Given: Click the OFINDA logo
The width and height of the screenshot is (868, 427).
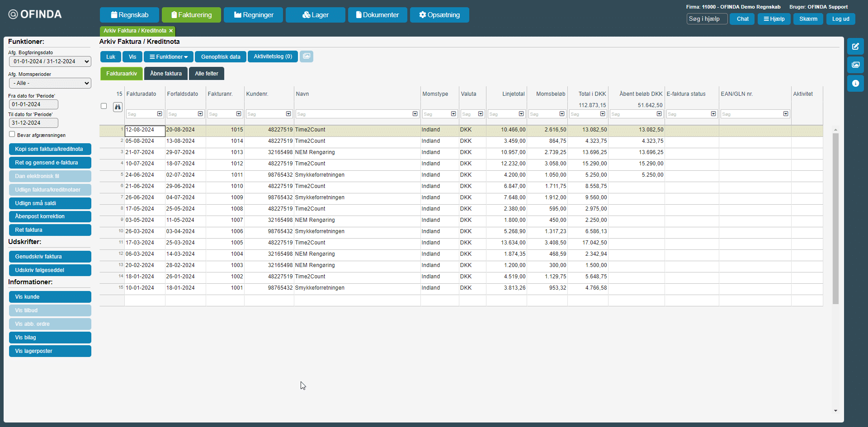Looking at the screenshot, I should 35,14.
